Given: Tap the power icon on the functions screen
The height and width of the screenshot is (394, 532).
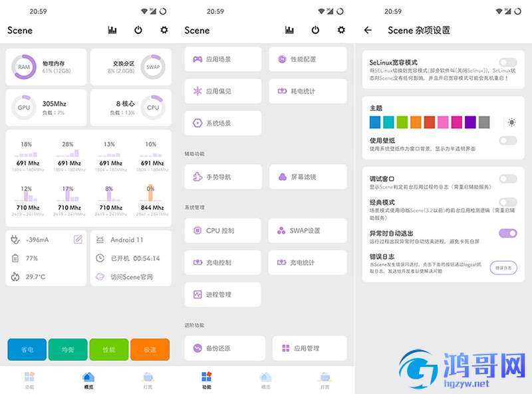Looking at the screenshot, I should point(315,30).
